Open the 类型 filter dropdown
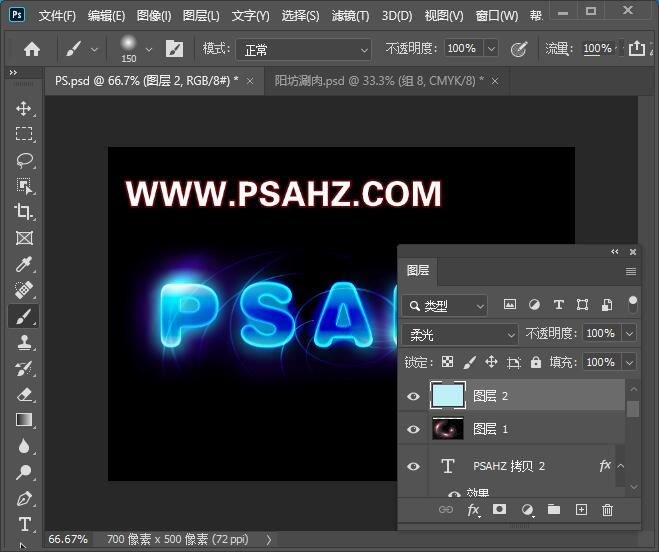 tap(445, 306)
